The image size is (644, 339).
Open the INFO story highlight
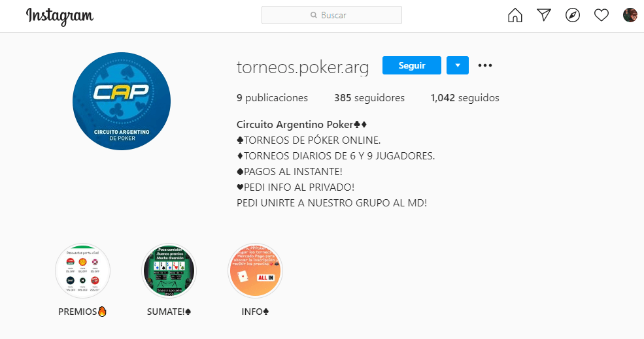[x=255, y=271]
